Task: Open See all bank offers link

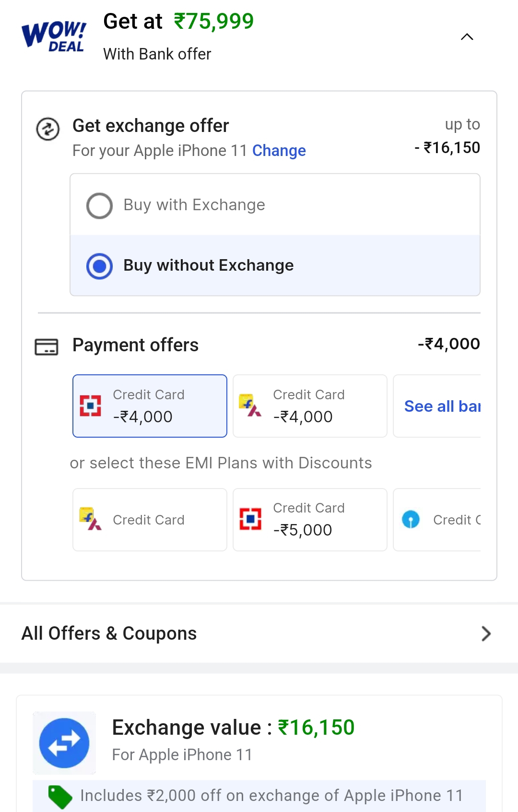Action: click(x=441, y=406)
